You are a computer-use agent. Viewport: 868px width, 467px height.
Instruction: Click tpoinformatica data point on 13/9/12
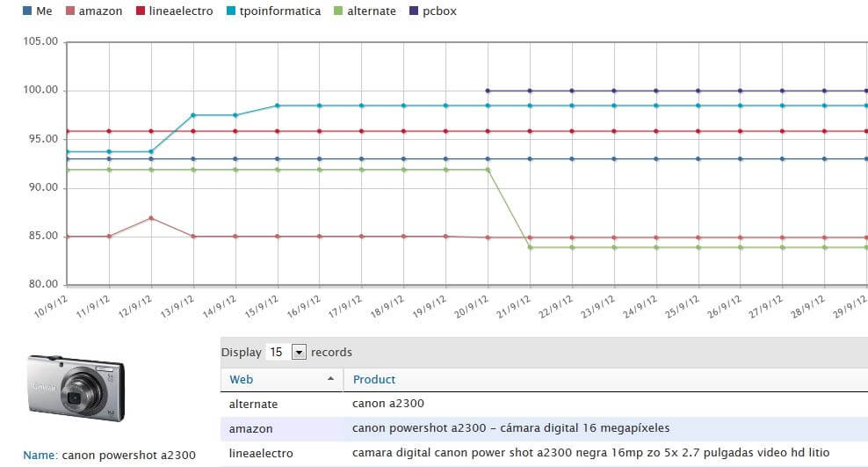193,115
